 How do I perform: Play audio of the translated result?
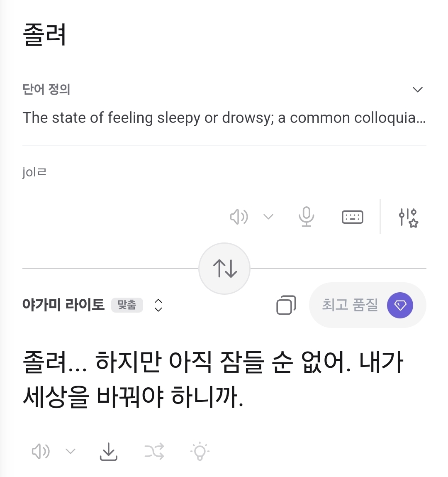click(x=41, y=451)
